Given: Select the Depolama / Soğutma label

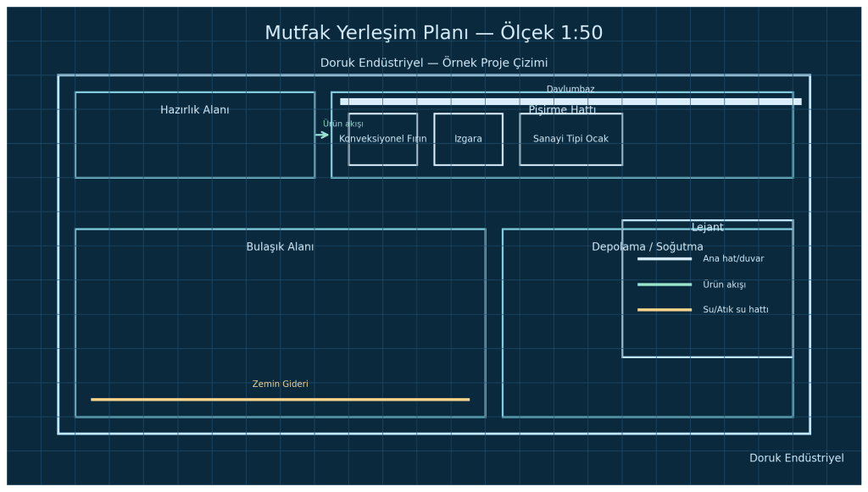Looking at the screenshot, I should pyautogui.click(x=647, y=247).
